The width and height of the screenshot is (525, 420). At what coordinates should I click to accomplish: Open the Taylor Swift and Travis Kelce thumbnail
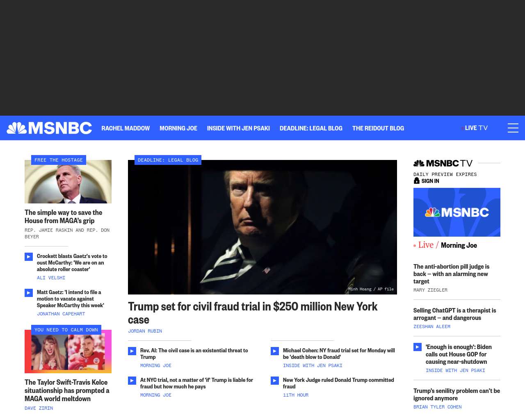coord(68,352)
